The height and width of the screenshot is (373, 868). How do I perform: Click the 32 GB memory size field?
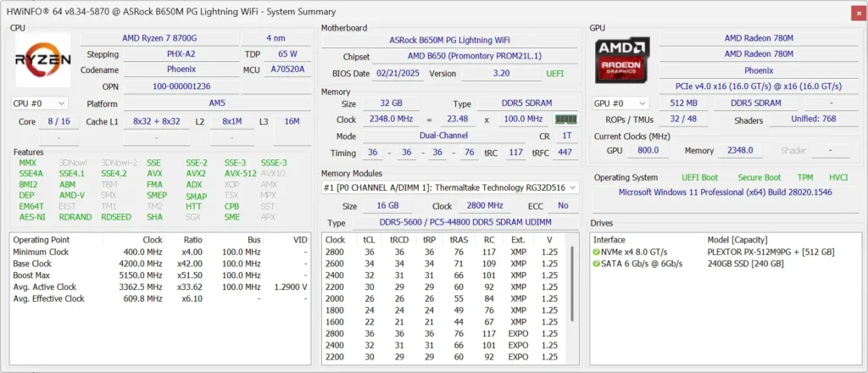391,103
